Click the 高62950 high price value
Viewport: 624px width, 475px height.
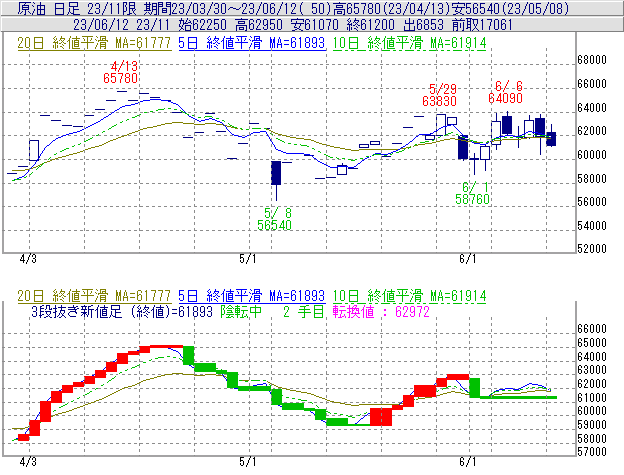259,25
